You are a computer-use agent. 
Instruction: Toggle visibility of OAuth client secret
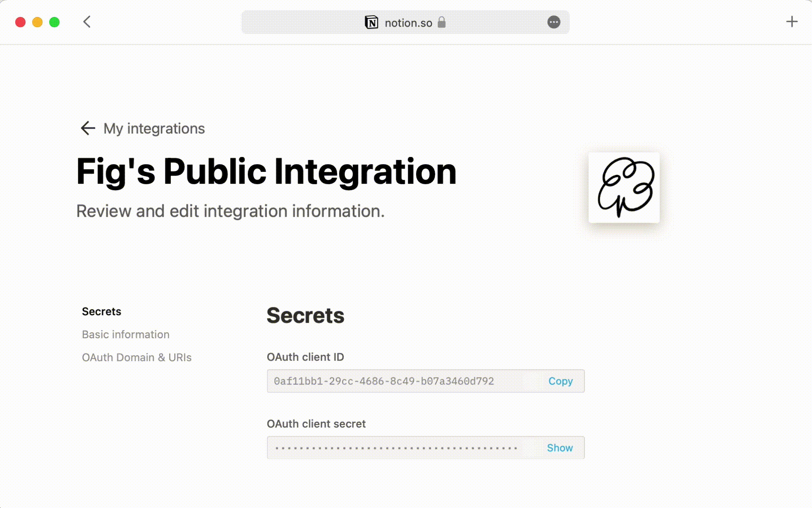(560, 448)
